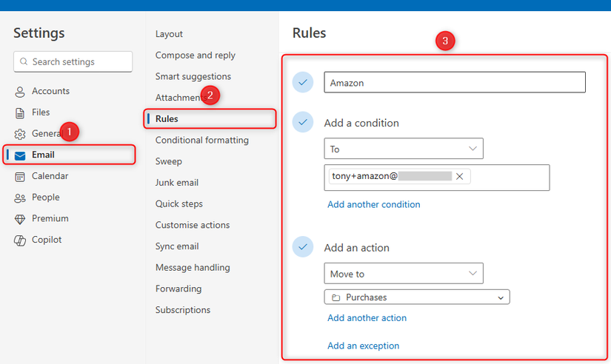The image size is (611, 364).
Task: Click 'Add another condition' link
Action: click(x=374, y=205)
